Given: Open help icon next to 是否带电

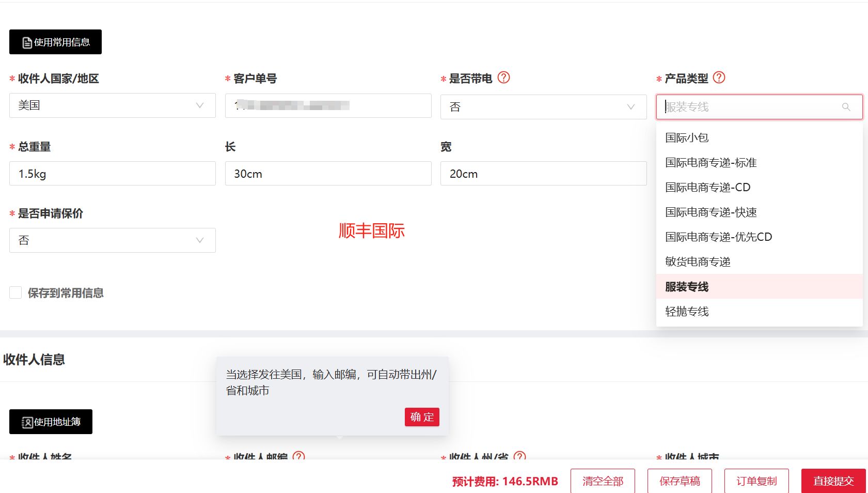Looking at the screenshot, I should [503, 78].
